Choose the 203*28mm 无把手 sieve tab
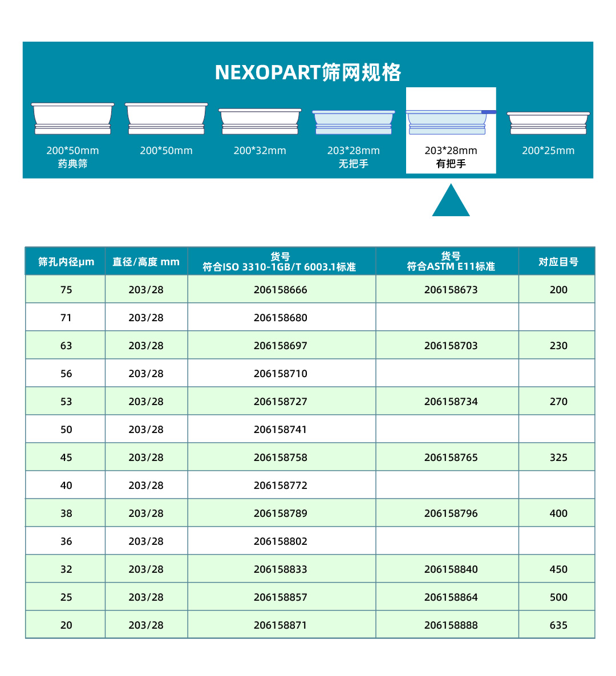Viewport: 616px width, 676px height. click(353, 139)
